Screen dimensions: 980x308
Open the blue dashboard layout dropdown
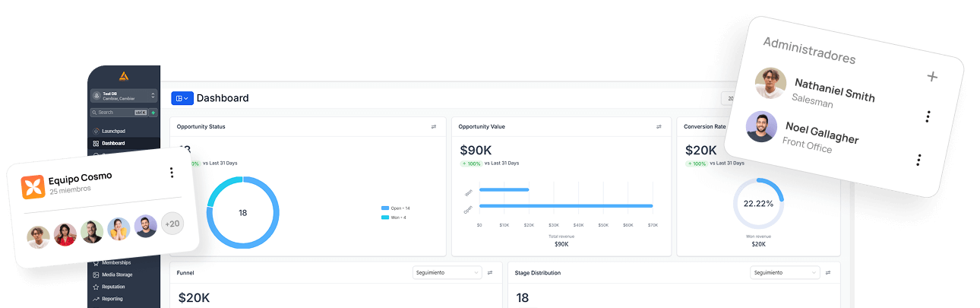[182, 98]
